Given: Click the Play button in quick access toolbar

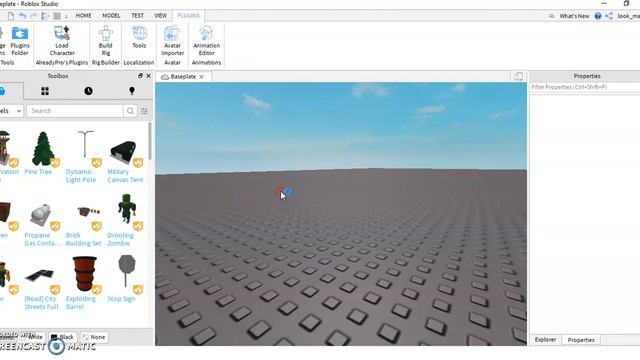Looking at the screenshot, I should 45,16.
